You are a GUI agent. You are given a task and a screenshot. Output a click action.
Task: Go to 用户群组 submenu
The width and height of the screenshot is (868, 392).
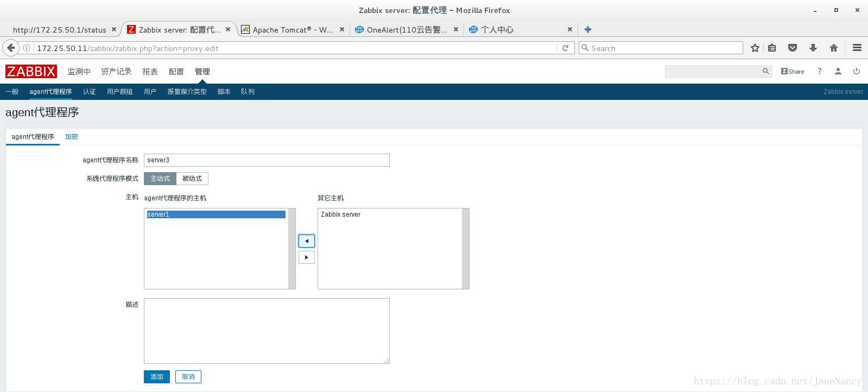tap(119, 92)
